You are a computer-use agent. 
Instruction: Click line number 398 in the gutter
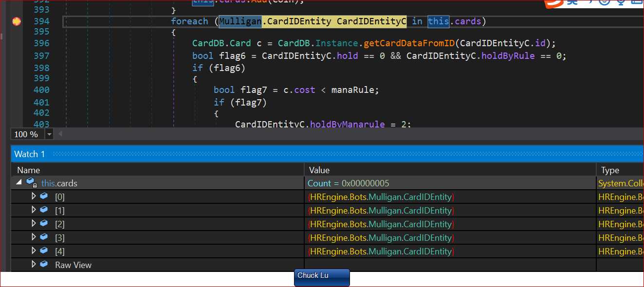41,68
